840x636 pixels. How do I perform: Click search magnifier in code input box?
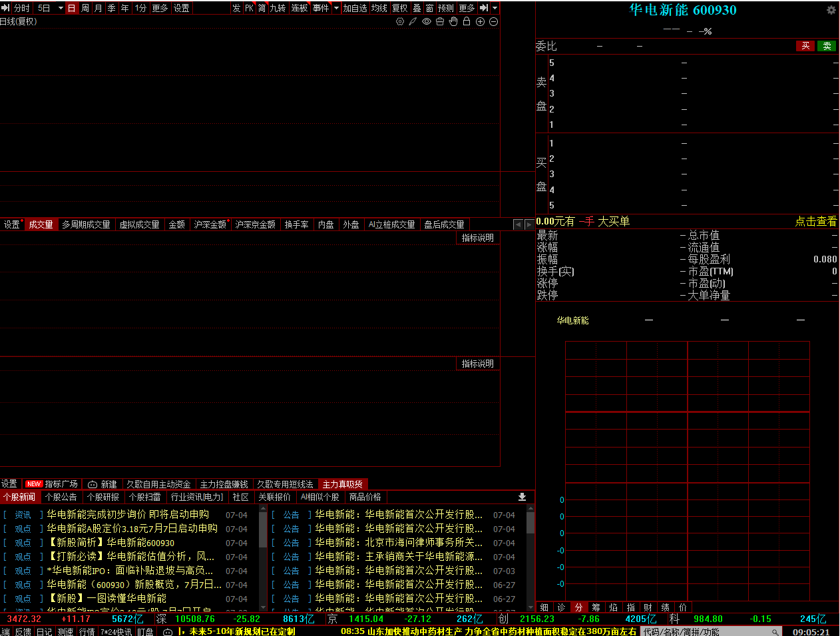[775, 632]
